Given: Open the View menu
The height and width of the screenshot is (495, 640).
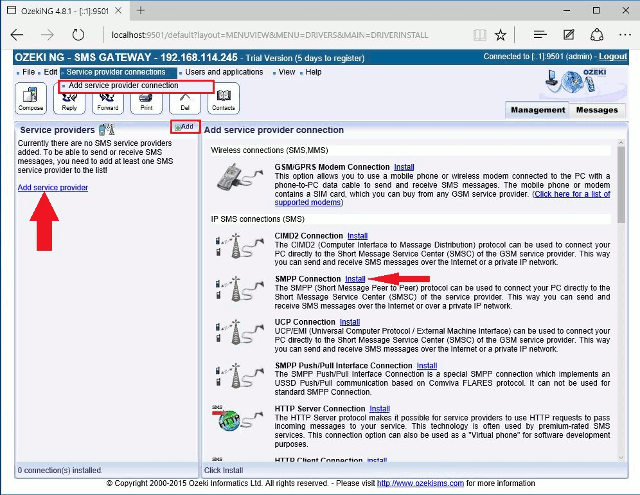Looking at the screenshot, I should [x=287, y=72].
